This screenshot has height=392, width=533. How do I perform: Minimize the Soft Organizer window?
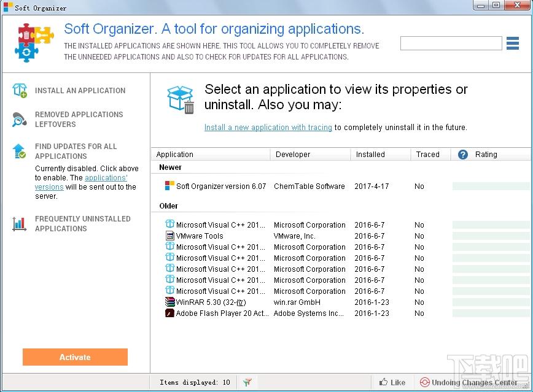481,5
